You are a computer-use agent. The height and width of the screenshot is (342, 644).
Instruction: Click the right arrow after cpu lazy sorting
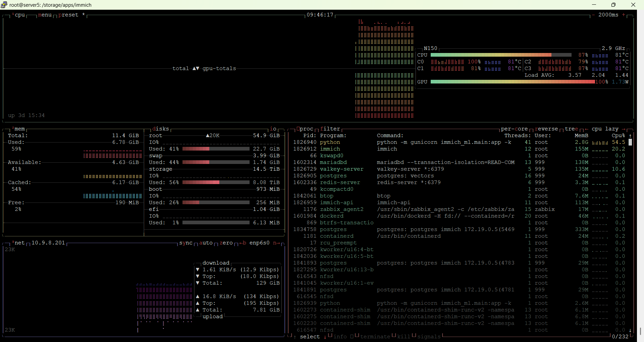[x=624, y=129]
